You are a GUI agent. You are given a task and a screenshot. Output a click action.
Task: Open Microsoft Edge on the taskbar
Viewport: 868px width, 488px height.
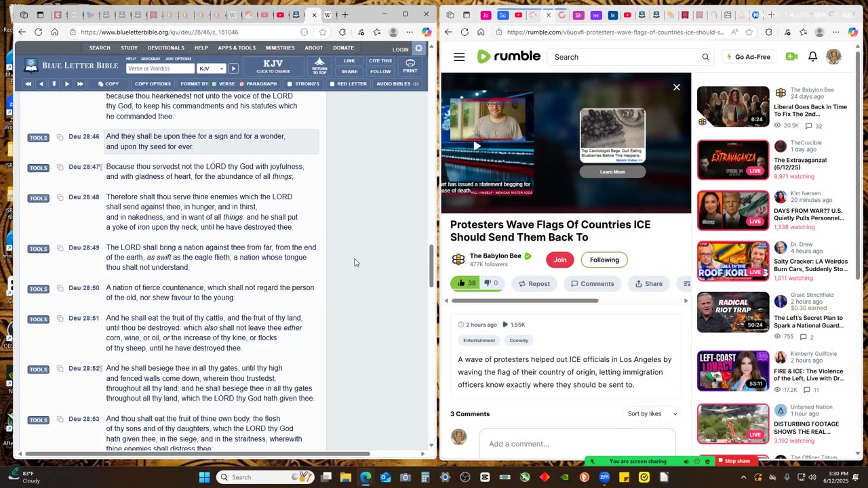(366, 477)
